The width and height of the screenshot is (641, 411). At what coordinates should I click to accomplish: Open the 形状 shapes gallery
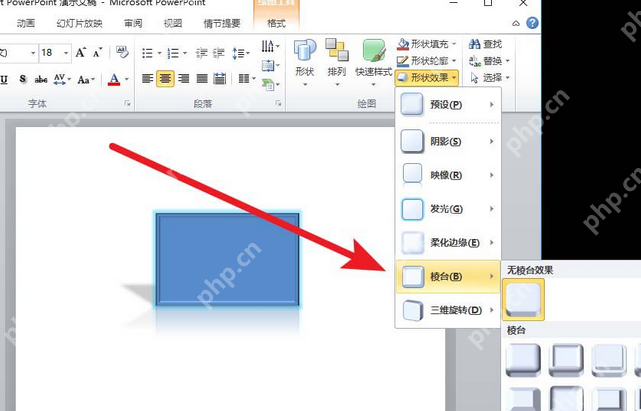[x=305, y=63]
